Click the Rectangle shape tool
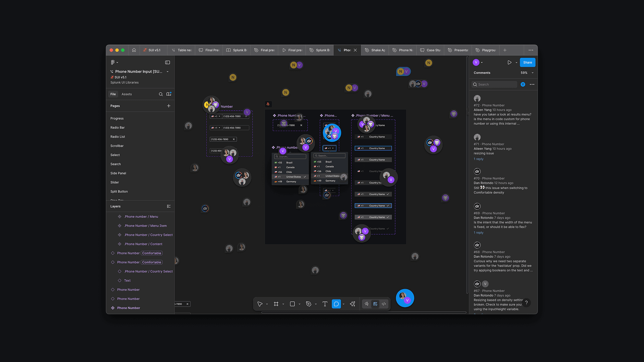The width and height of the screenshot is (644, 362). click(x=292, y=304)
